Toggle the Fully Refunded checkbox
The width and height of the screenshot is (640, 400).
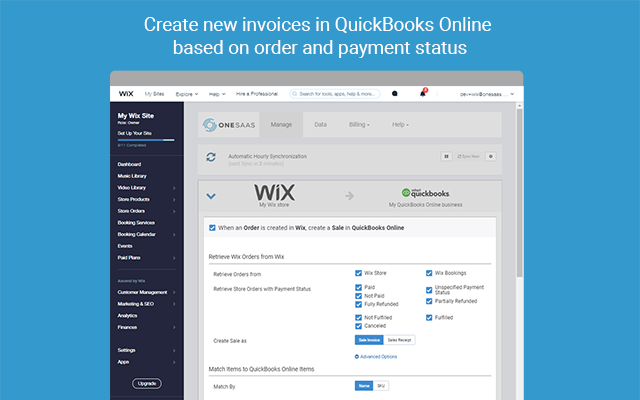[x=358, y=304]
